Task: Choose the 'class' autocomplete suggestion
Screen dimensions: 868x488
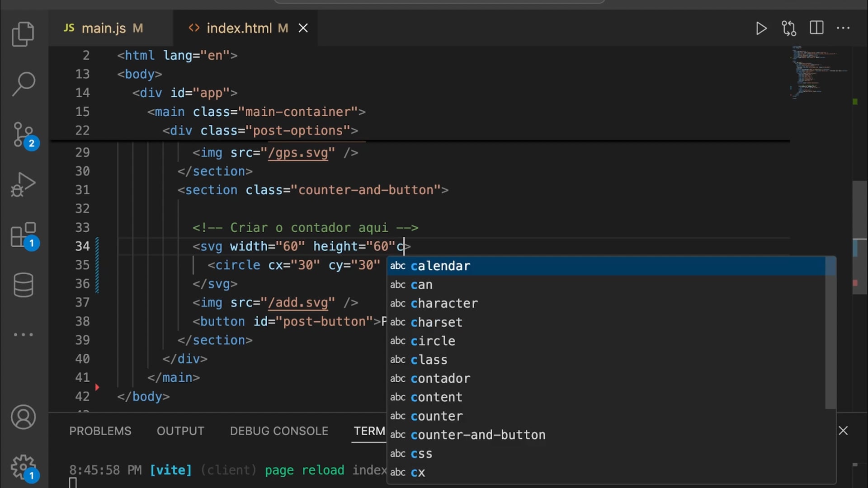Action: [429, 360]
